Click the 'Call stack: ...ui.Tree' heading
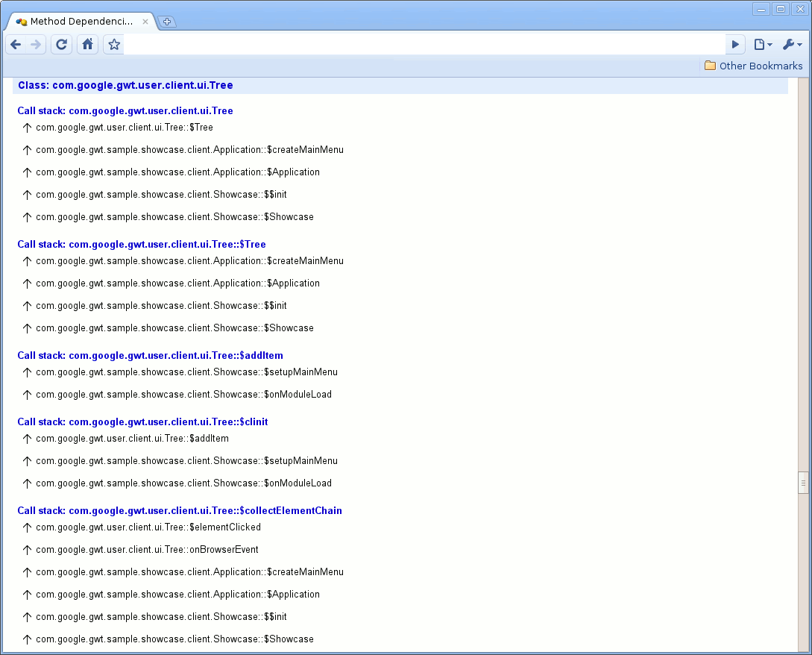 tap(125, 111)
